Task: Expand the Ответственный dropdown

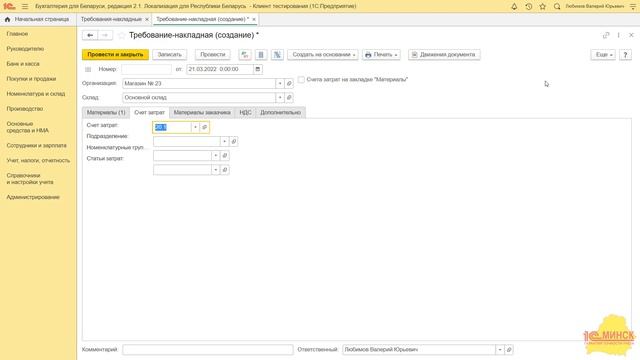Action: coord(500,350)
